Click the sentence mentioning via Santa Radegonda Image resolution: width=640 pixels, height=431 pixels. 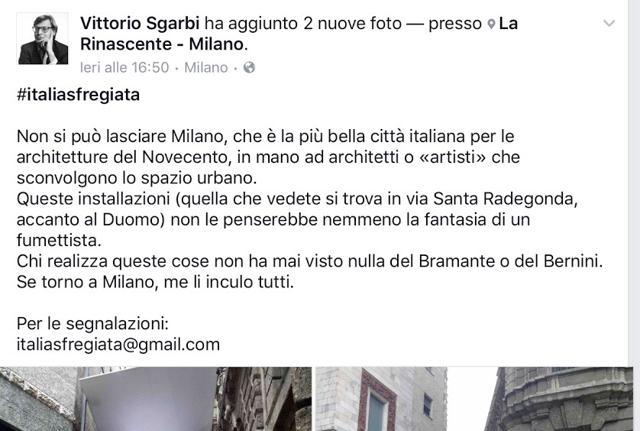point(297,220)
